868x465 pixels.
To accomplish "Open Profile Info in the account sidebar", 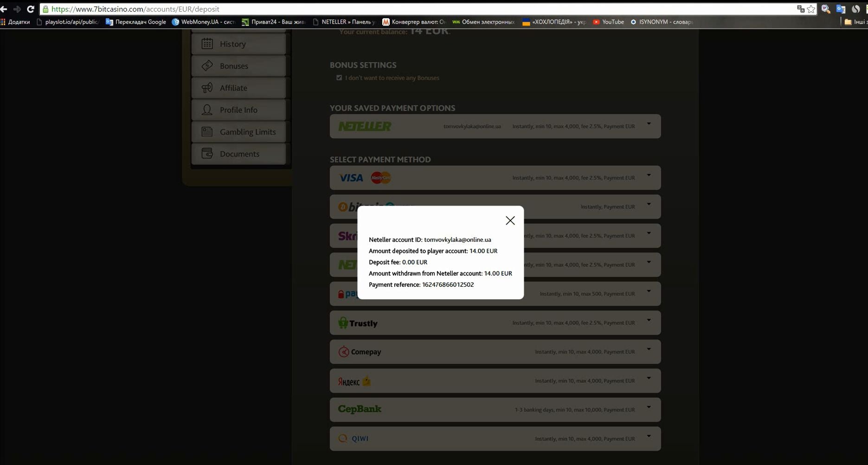I will [x=238, y=110].
